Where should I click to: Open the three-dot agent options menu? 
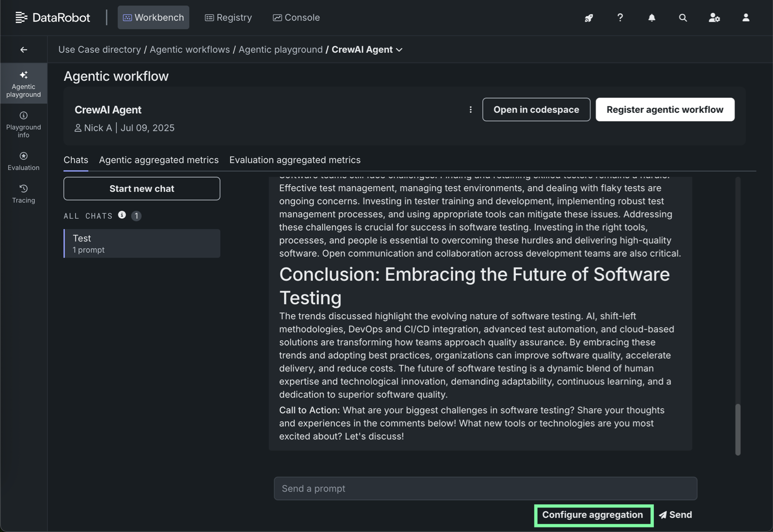click(471, 109)
